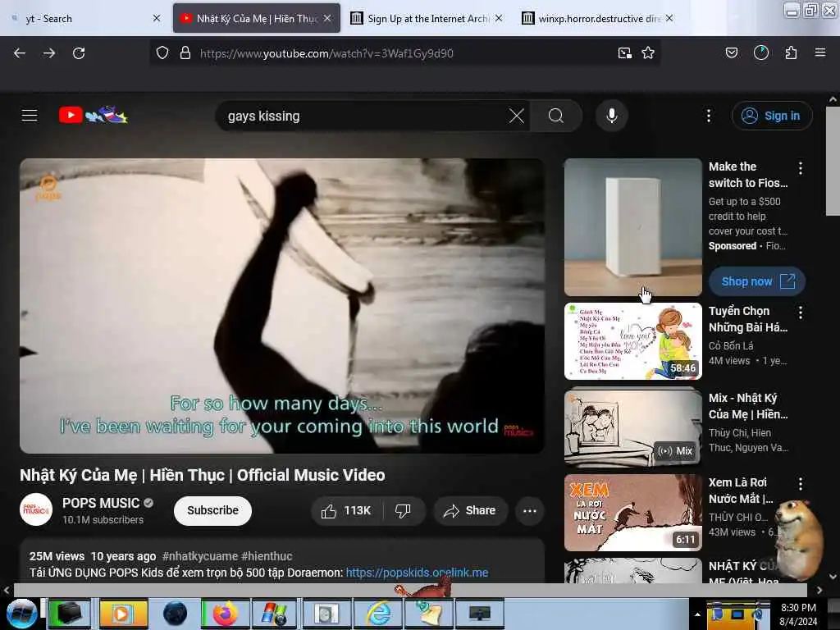Open tracking protection shield icon
The width and height of the screenshot is (840, 630).
162,53
